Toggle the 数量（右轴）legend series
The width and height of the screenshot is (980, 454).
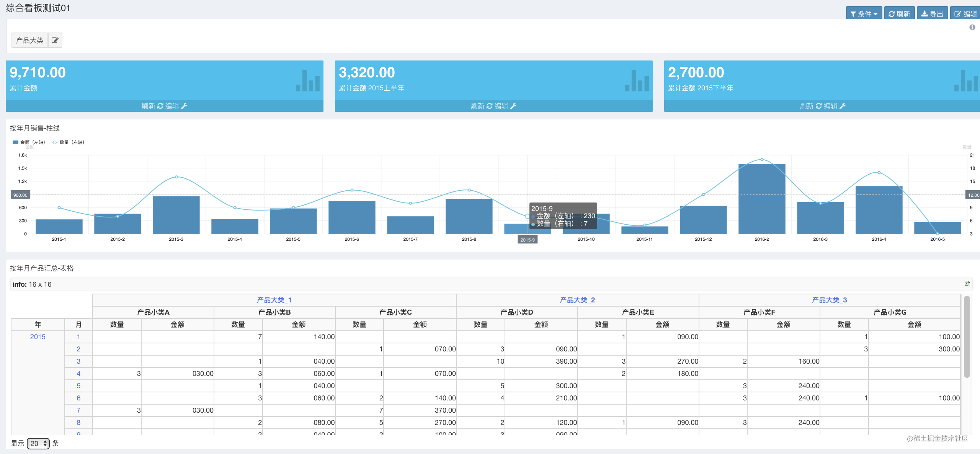(x=68, y=142)
